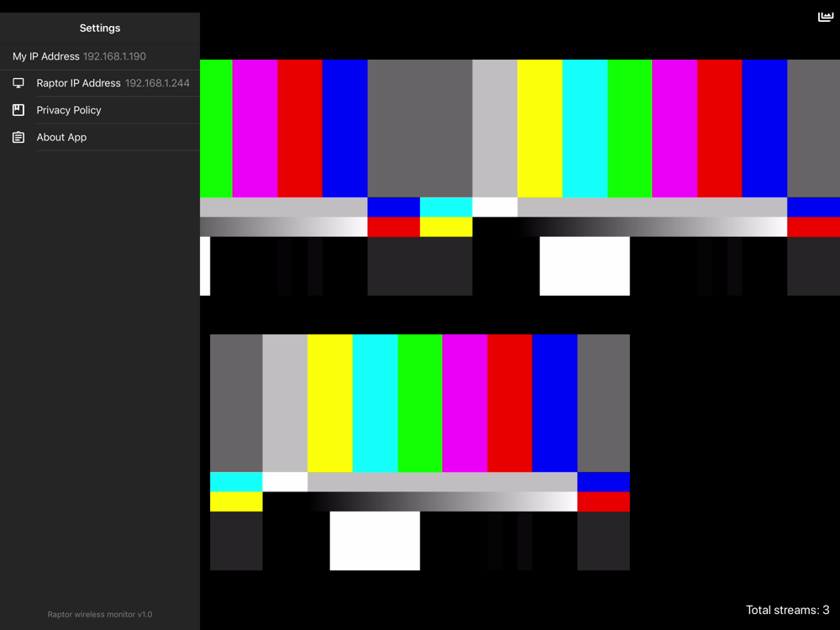Screen dimensions: 840x630
Task: Click the document icon next to About App
Action: [18, 137]
